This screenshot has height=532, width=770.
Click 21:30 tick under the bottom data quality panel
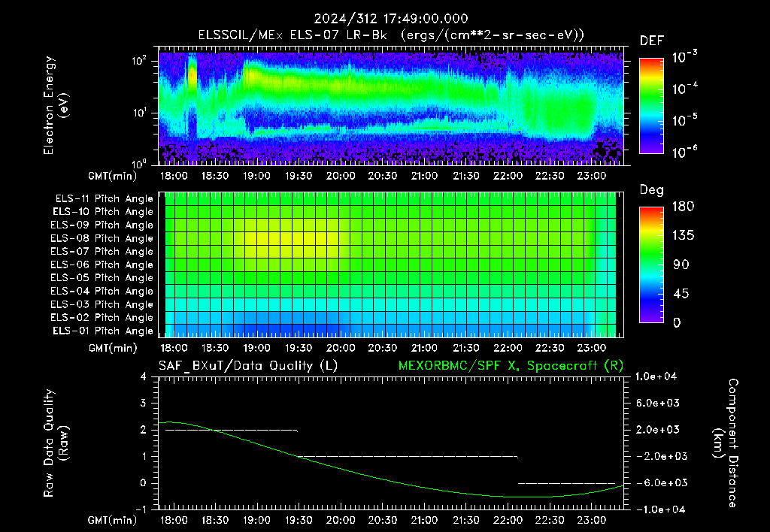[x=466, y=520]
